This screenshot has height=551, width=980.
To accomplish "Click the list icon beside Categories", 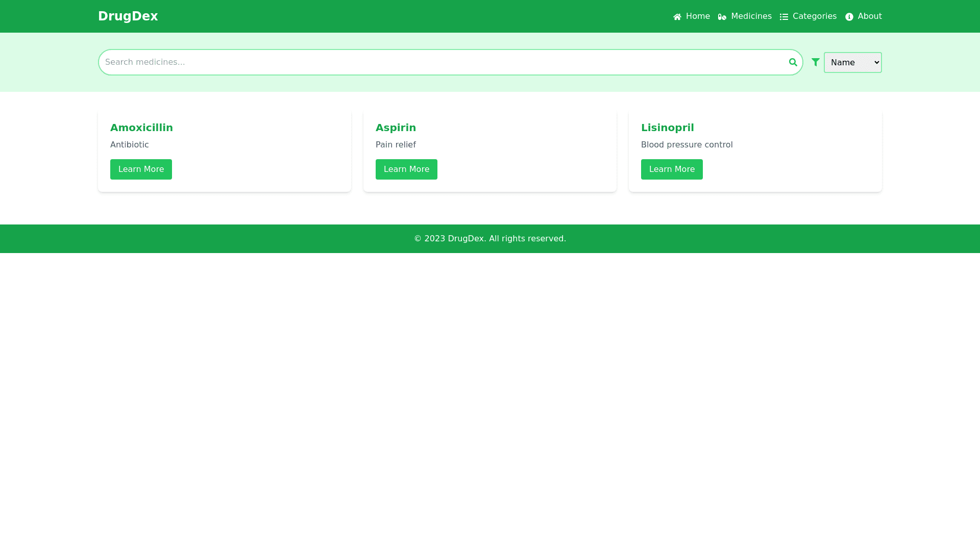I will point(784,16).
